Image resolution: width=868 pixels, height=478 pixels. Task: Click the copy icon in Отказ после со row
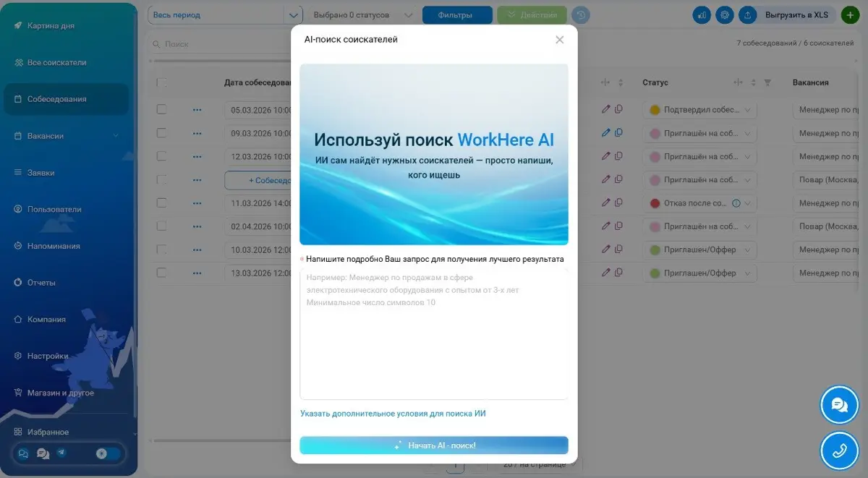tap(618, 203)
